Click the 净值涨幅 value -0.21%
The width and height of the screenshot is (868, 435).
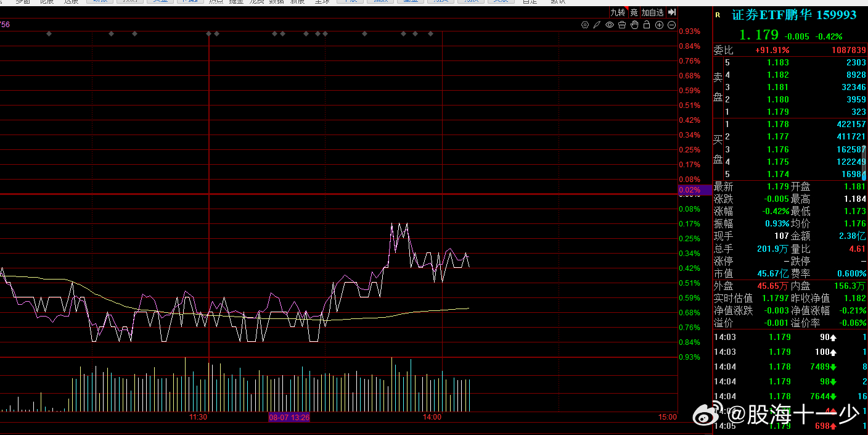(851, 310)
